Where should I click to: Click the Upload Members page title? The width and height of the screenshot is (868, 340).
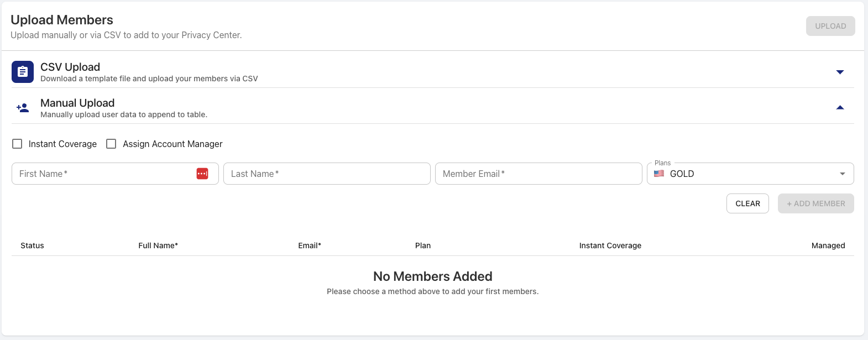(62, 20)
